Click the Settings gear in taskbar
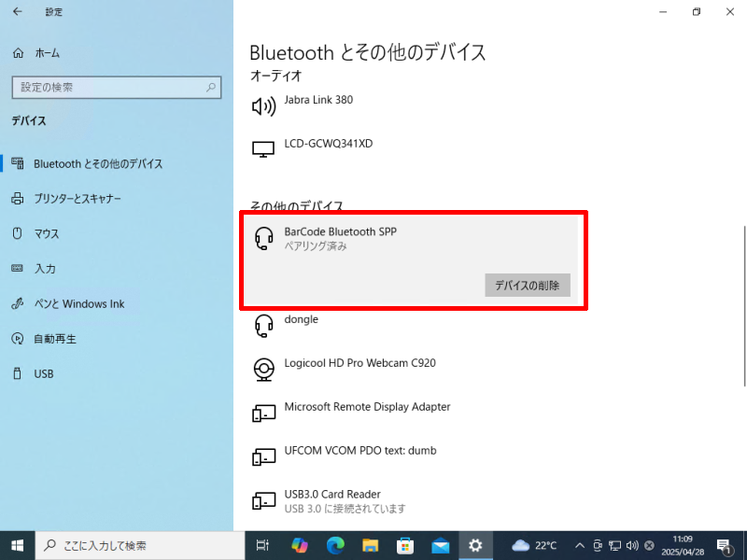The width and height of the screenshot is (747, 560). [x=475, y=546]
